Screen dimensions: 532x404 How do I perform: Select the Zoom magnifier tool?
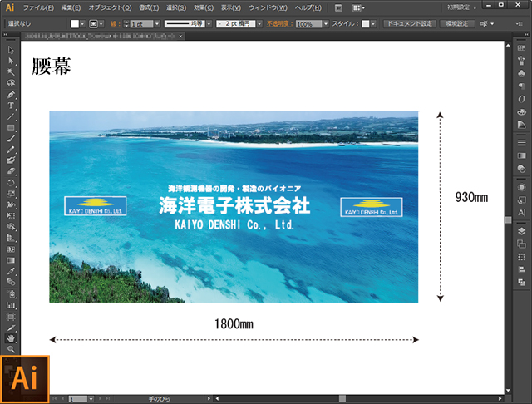(x=11, y=349)
